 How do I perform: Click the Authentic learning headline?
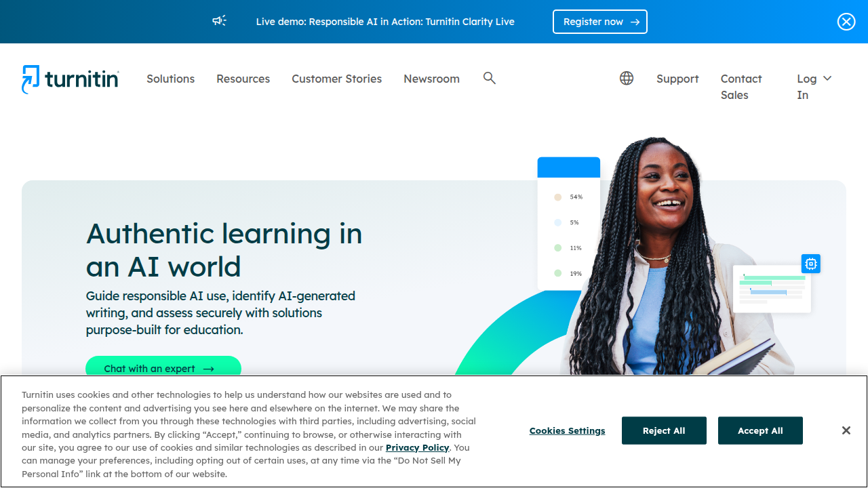(x=224, y=250)
